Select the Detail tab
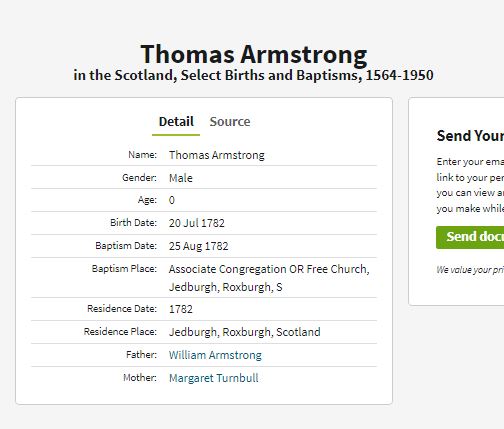 coord(176,122)
